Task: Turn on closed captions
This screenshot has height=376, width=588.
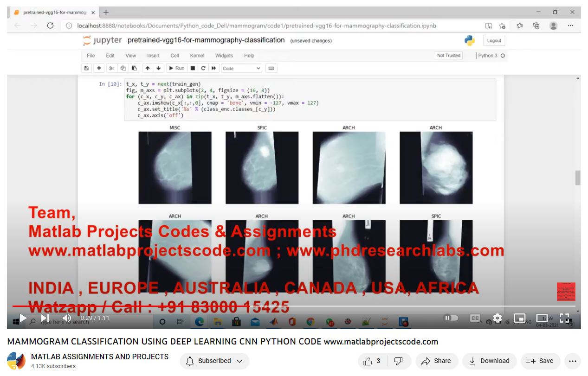Action: point(475,318)
